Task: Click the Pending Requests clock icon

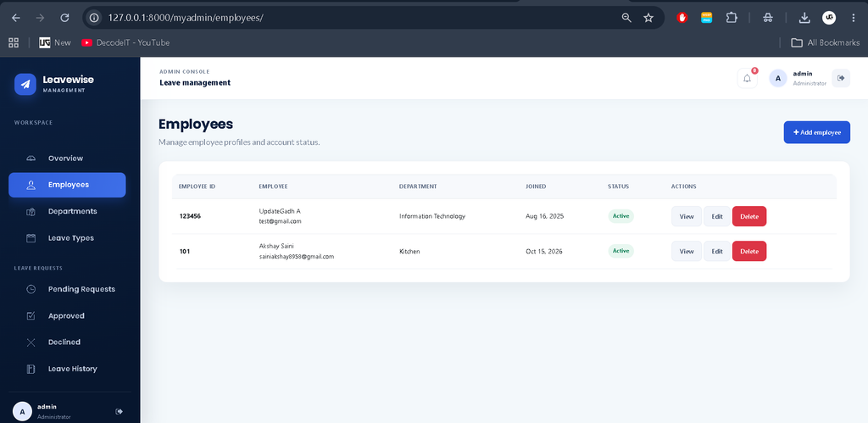Action: [x=31, y=289]
